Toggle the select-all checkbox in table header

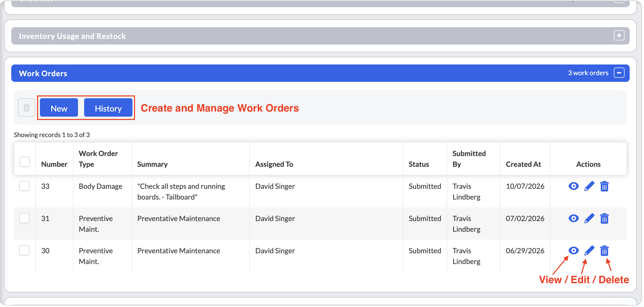point(25,162)
